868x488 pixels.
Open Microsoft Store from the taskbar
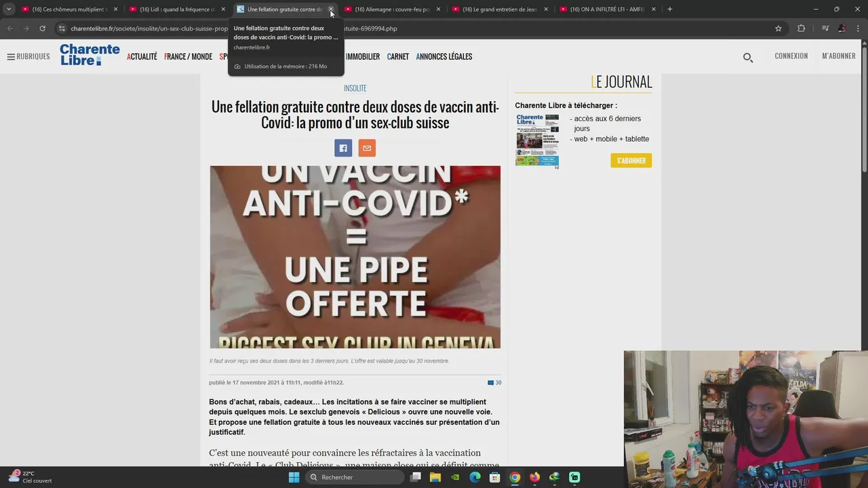(x=495, y=477)
